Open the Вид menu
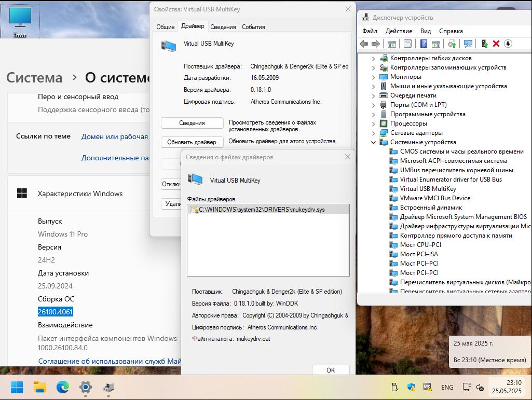 [426, 31]
